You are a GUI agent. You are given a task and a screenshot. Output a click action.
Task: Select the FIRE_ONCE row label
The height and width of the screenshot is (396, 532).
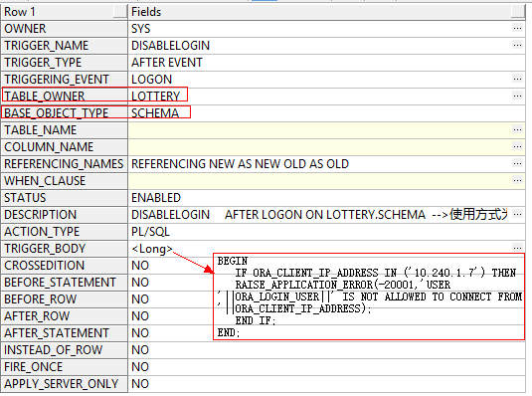click(64, 367)
